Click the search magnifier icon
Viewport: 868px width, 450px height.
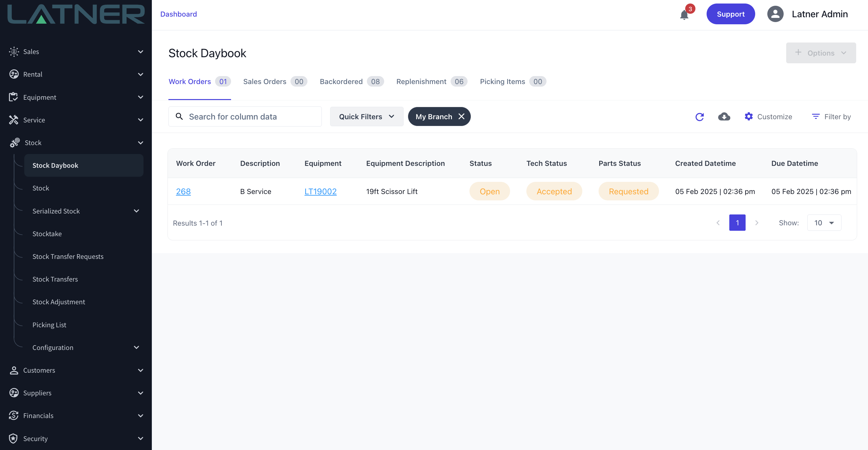tap(179, 117)
